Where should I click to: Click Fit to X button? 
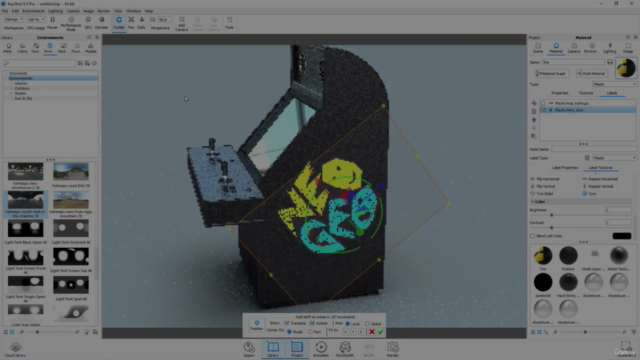[x=345, y=332]
